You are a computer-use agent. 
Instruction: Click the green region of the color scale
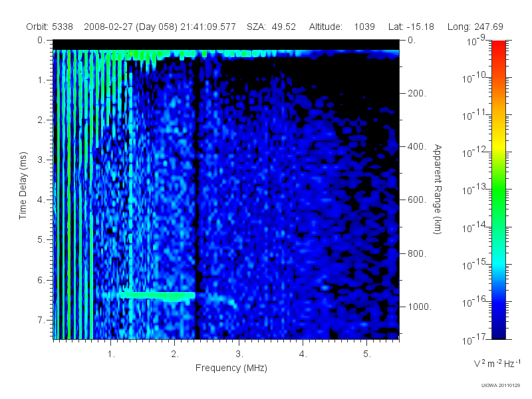[498, 190]
